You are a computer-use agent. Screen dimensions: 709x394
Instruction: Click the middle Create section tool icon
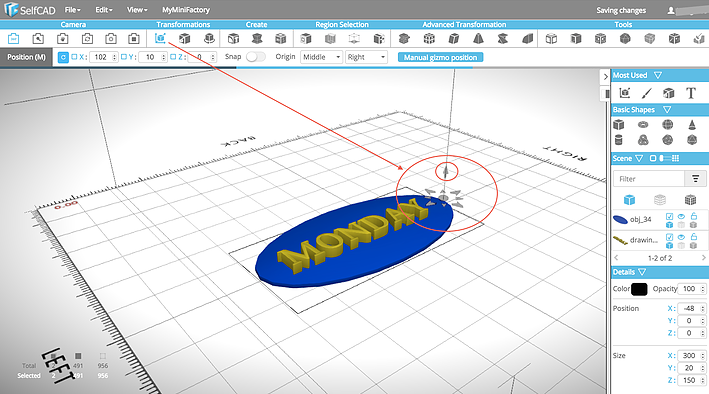point(257,38)
